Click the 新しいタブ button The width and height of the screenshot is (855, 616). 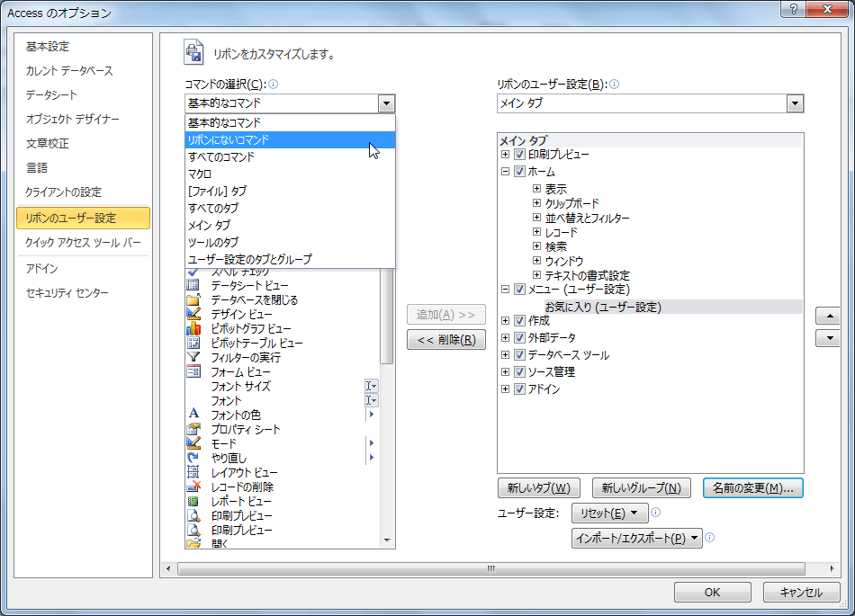(539, 488)
